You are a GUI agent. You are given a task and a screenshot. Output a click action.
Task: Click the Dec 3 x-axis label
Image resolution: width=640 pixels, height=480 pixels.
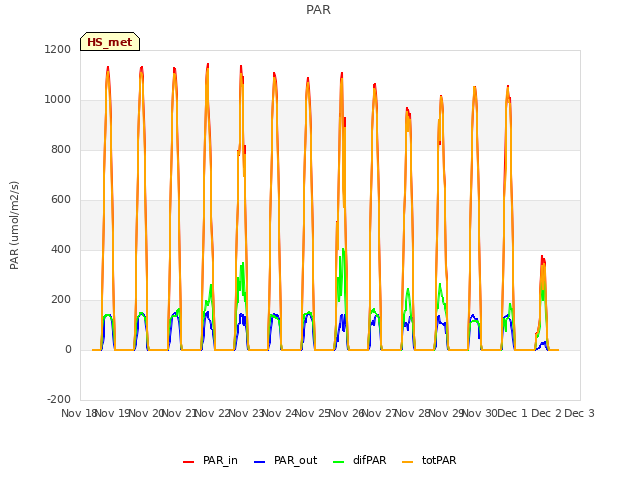pos(579,413)
